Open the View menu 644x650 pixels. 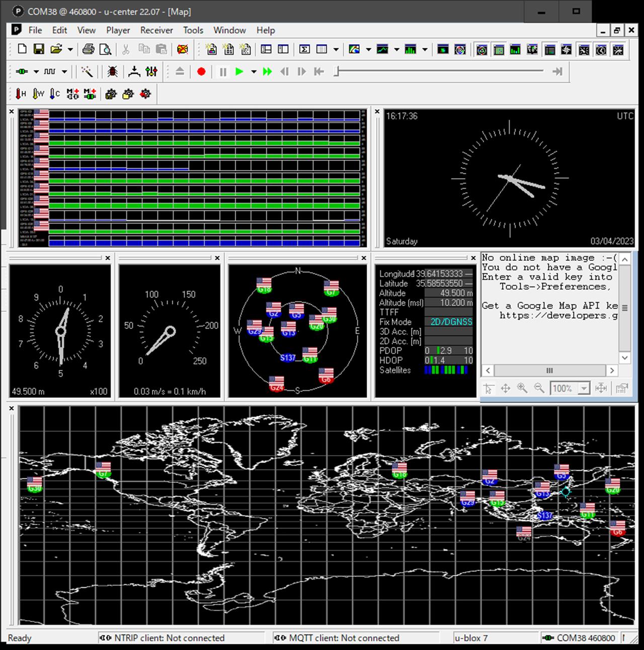point(86,30)
